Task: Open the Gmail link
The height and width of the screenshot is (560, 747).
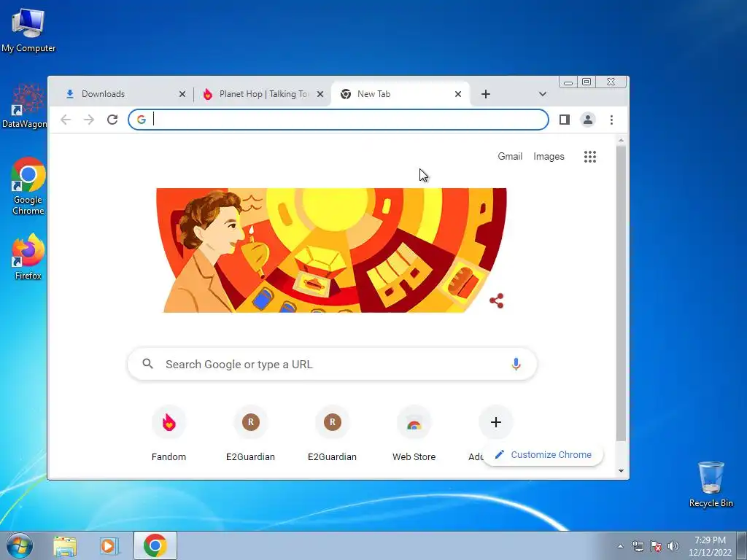Action: [510, 157]
